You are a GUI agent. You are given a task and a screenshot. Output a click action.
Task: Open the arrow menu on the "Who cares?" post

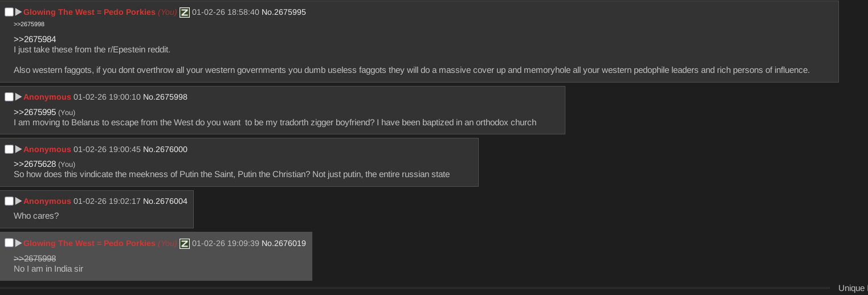[19, 201]
